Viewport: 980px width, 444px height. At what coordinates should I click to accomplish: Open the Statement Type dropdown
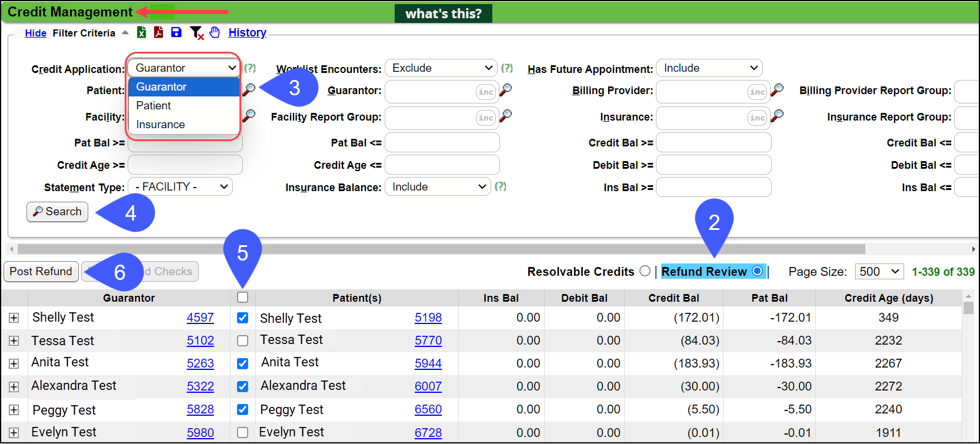coord(180,186)
